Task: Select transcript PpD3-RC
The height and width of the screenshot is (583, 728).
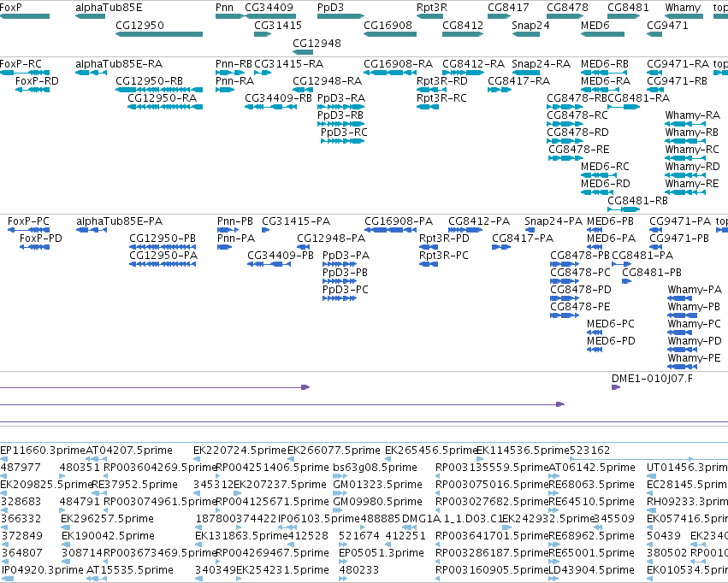Action: click(344, 132)
